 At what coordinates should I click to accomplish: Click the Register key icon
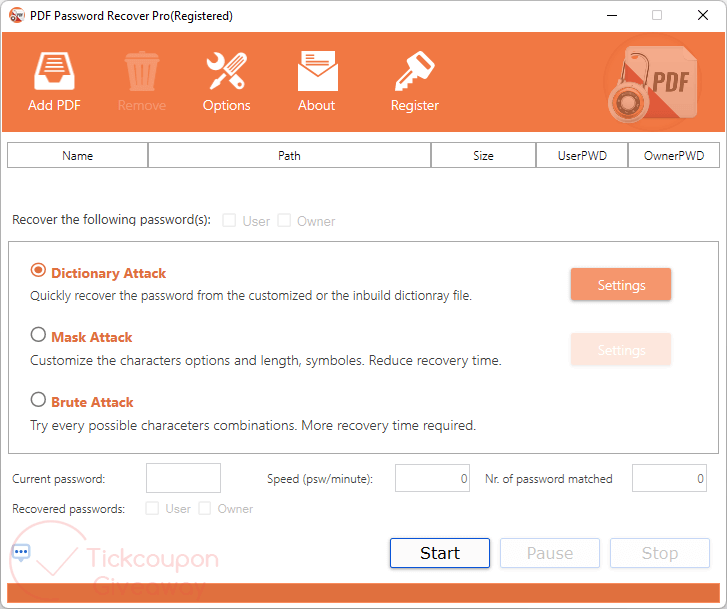click(x=415, y=71)
